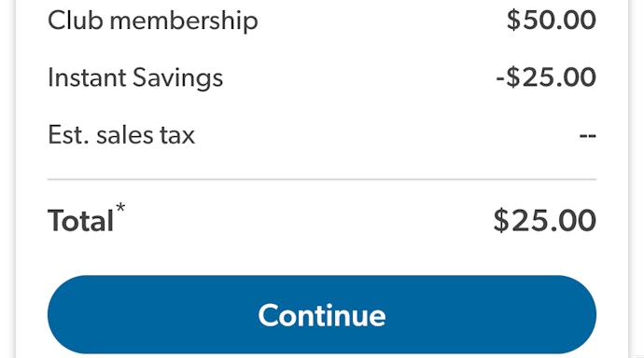
Task: Click the word Savings in second row
Action: click(178, 78)
